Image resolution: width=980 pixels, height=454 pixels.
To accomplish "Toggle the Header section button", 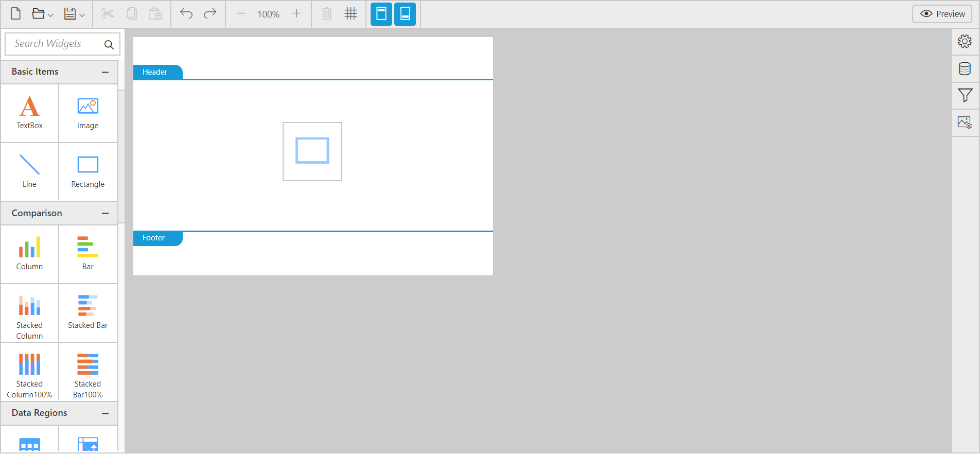I will point(381,14).
